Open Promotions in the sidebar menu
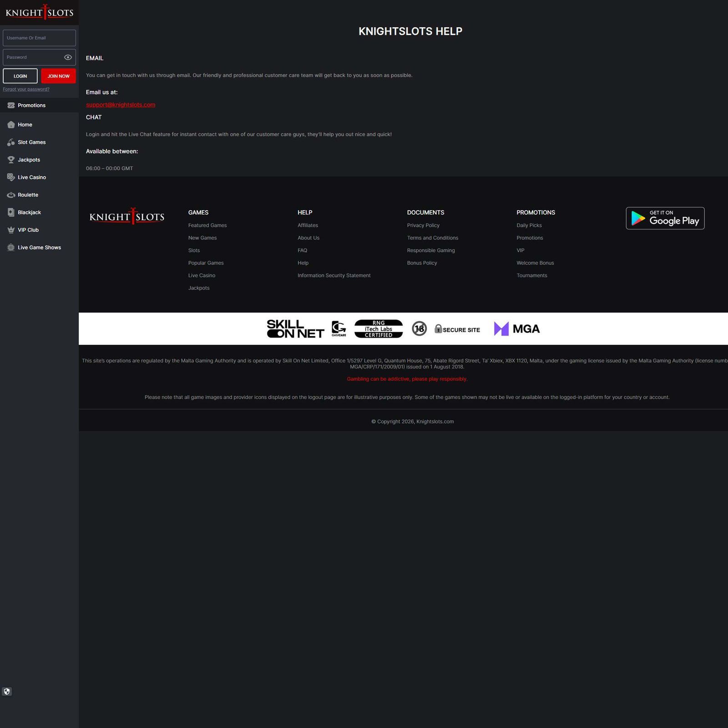The height and width of the screenshot is (728, 728). (x=39, y=105)
